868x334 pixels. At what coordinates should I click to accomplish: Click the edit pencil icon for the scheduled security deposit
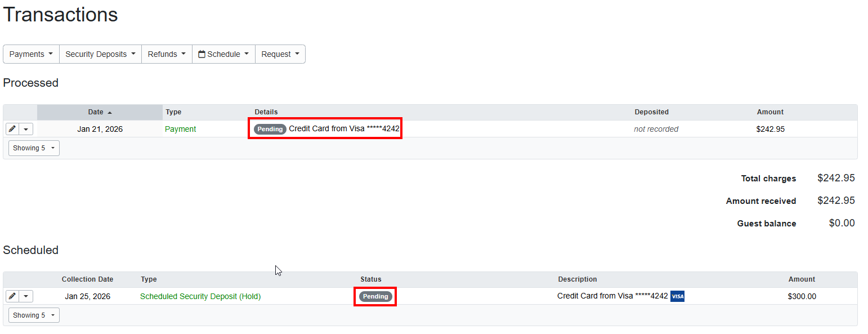tap(11, 296)
